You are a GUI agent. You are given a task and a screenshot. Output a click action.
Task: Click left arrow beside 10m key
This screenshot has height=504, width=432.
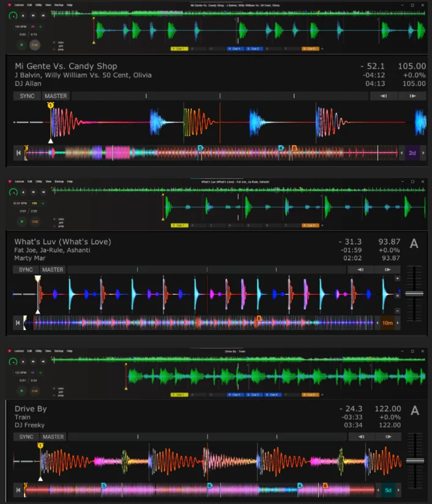(377, 323)
